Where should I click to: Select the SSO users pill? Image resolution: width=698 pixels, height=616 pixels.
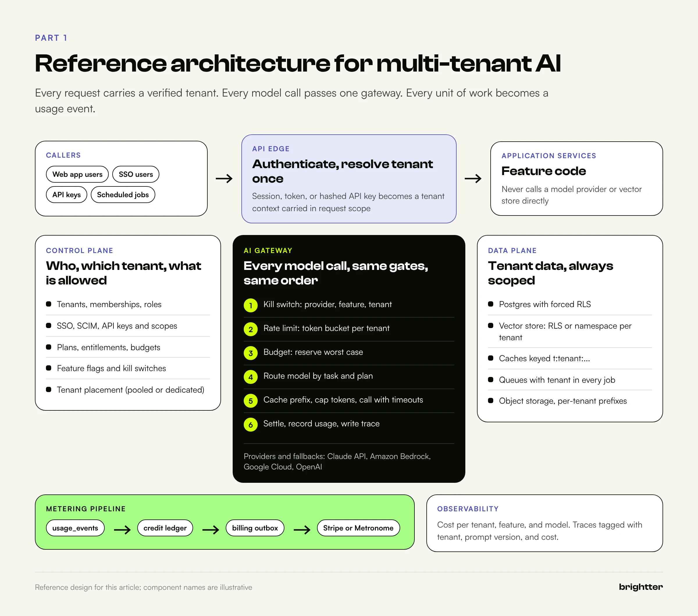pyautogui.click(x=136, y=174)
